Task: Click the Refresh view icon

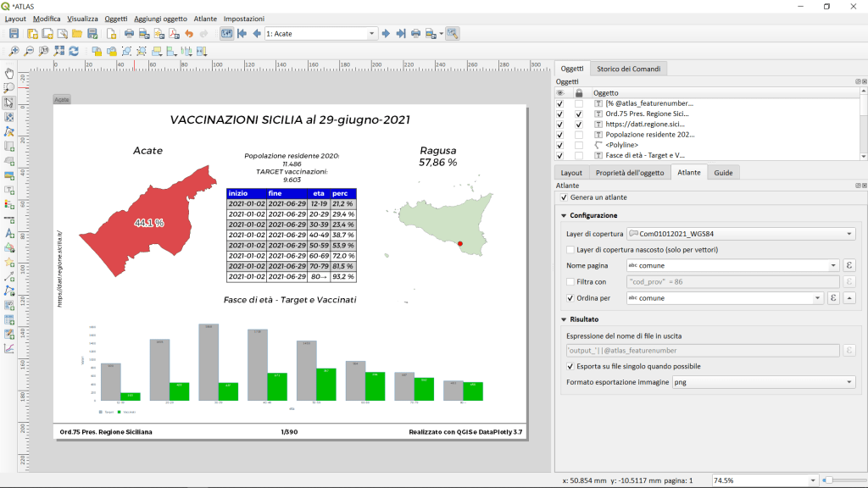Action: (74, 51)
